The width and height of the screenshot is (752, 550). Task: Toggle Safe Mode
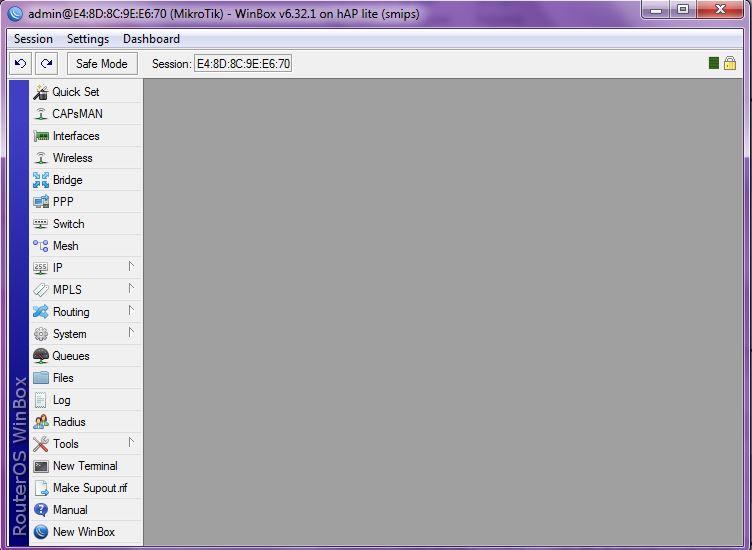tap(102, 64)
